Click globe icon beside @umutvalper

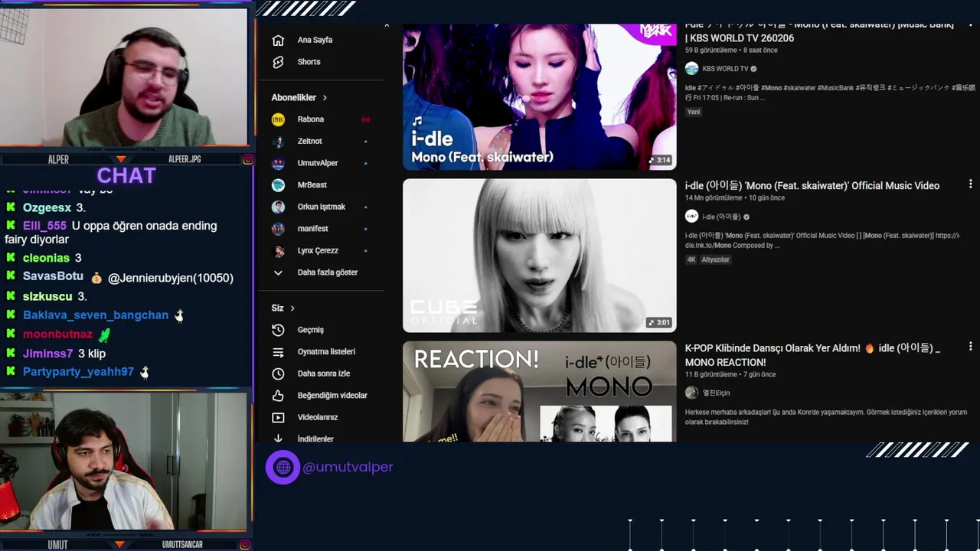click(x=283, y=467)
